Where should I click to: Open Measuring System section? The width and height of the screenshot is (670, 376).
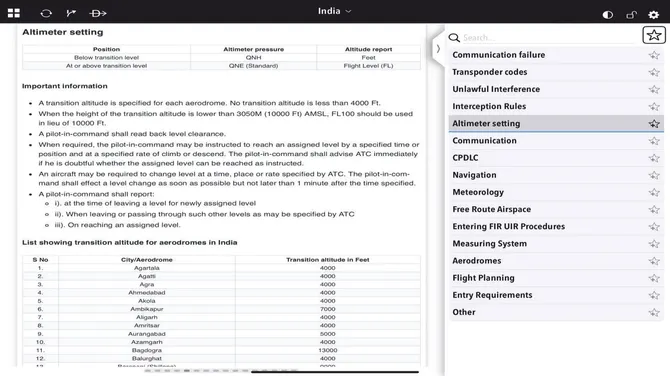[x=556, y=244]
